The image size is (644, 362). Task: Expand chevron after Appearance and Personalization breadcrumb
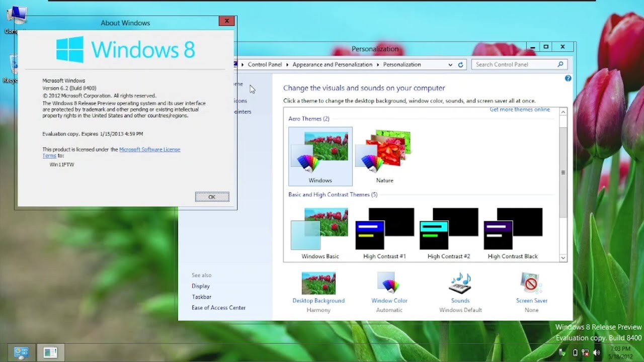click(x=378, y=65)
